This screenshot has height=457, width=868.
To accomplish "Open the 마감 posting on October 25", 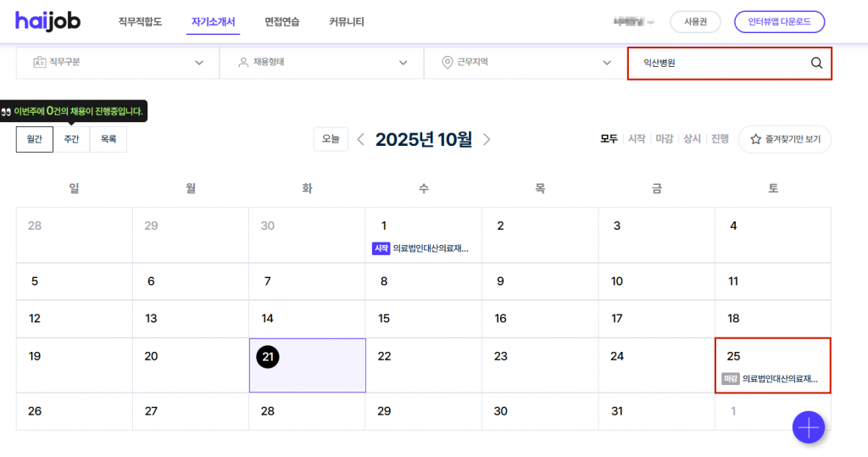I will click(x=771, y=379).
